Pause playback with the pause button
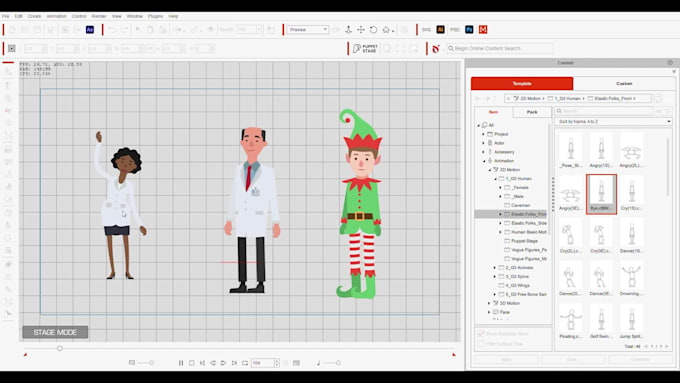The image size is (680, 383). [181, 363]
